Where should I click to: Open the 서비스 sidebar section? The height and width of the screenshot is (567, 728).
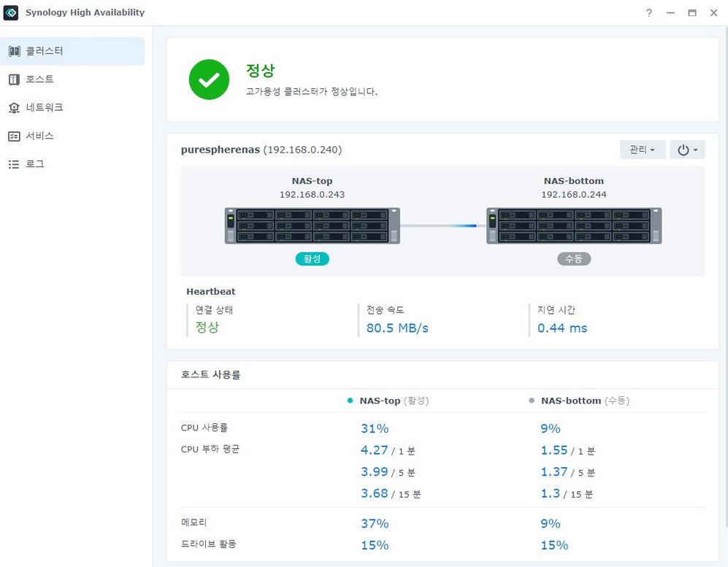click(72, 136)
